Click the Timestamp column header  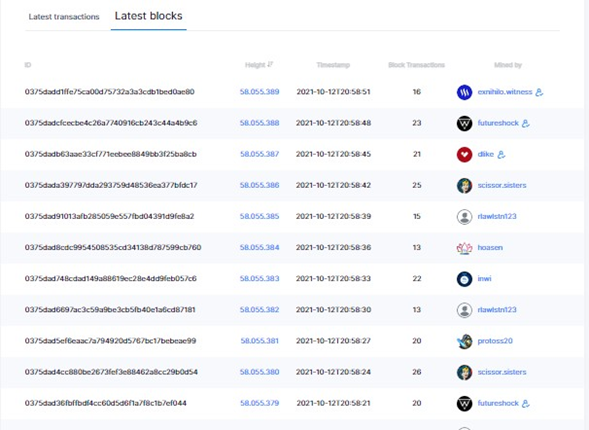coord(333,65)
